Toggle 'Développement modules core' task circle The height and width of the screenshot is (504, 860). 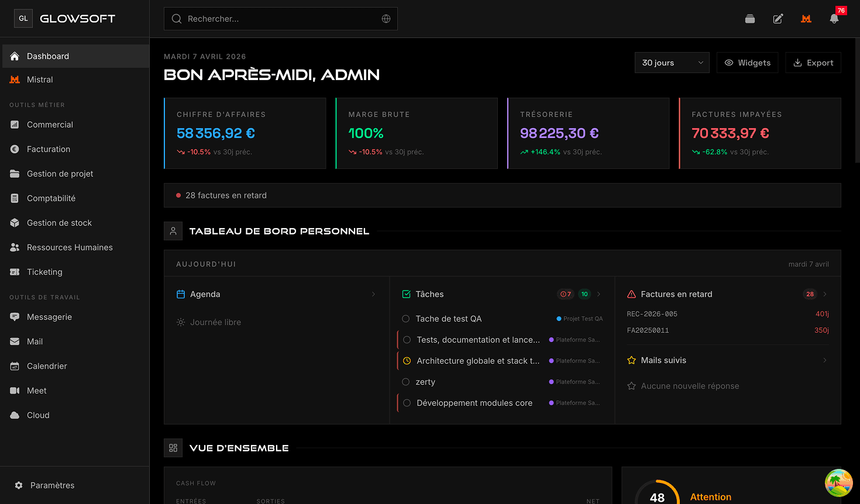pos(407,403)
